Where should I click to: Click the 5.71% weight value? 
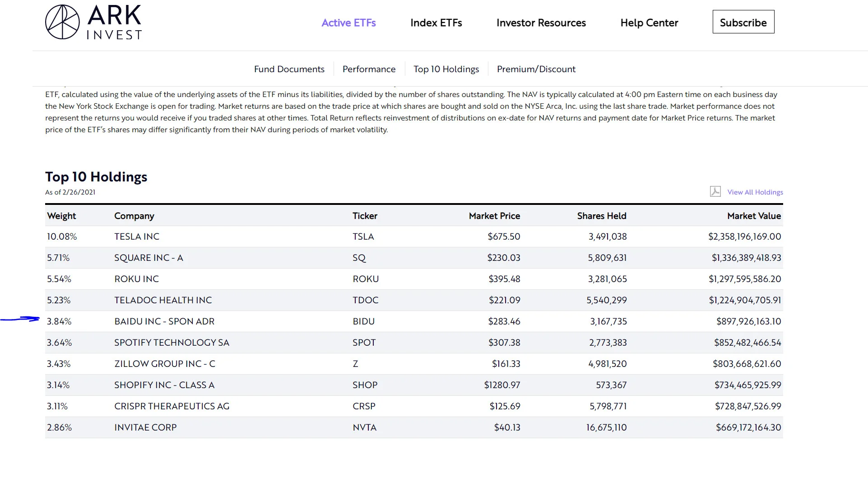pos(58,258)
